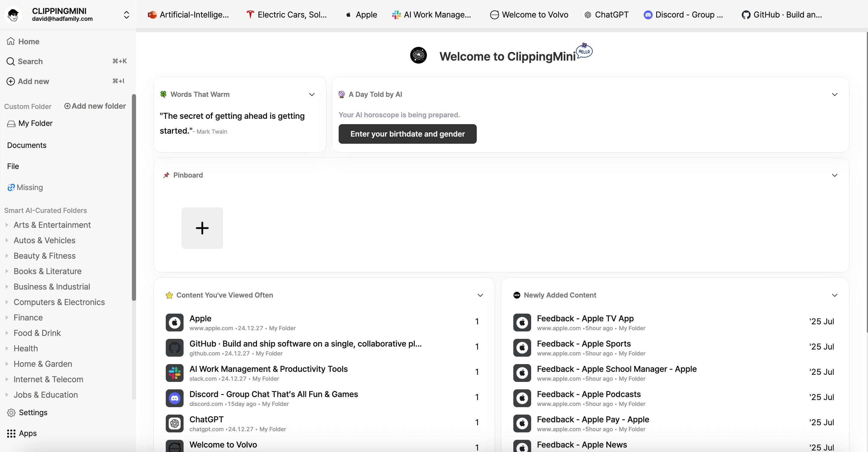
Task: Add a pin with the plus tile
Action: (x=202, y=228)
